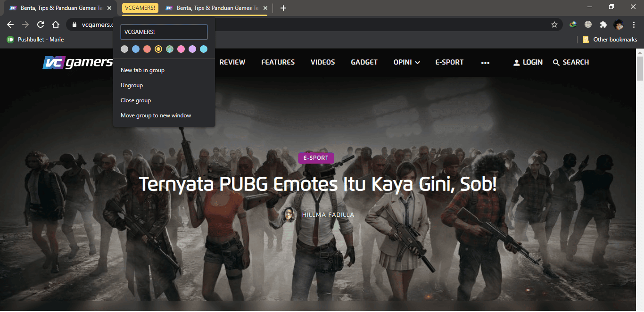Screen dimensions: 644x312
Task: Choose the green group color
Action: [170, 49]
